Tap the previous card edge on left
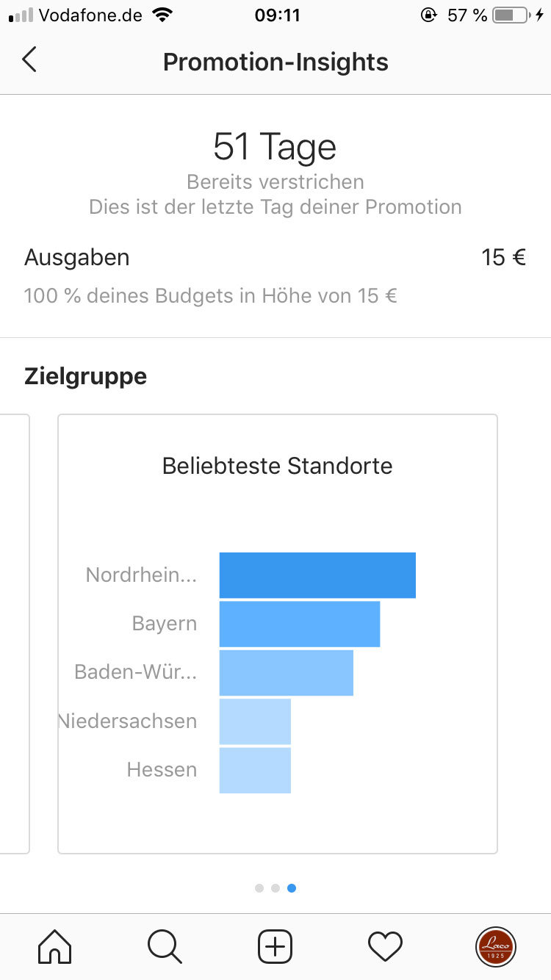551x980 pixels. (15, 633)
